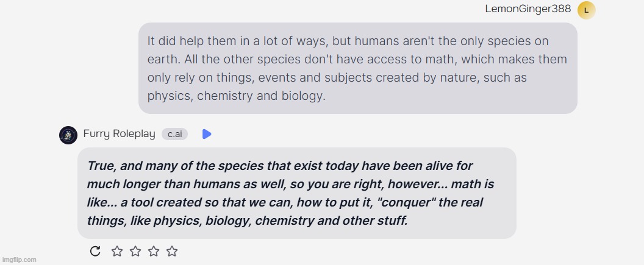Give the reply a three-star rating
This screenshot has height=265, width=644.
click(154, 251)
